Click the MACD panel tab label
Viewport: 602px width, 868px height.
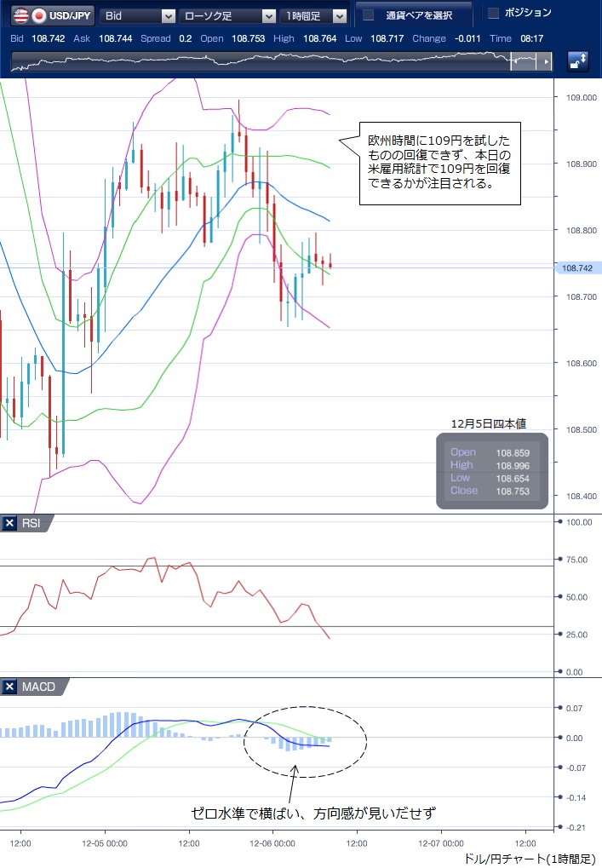pyautogui.click(x=37, y=687)
